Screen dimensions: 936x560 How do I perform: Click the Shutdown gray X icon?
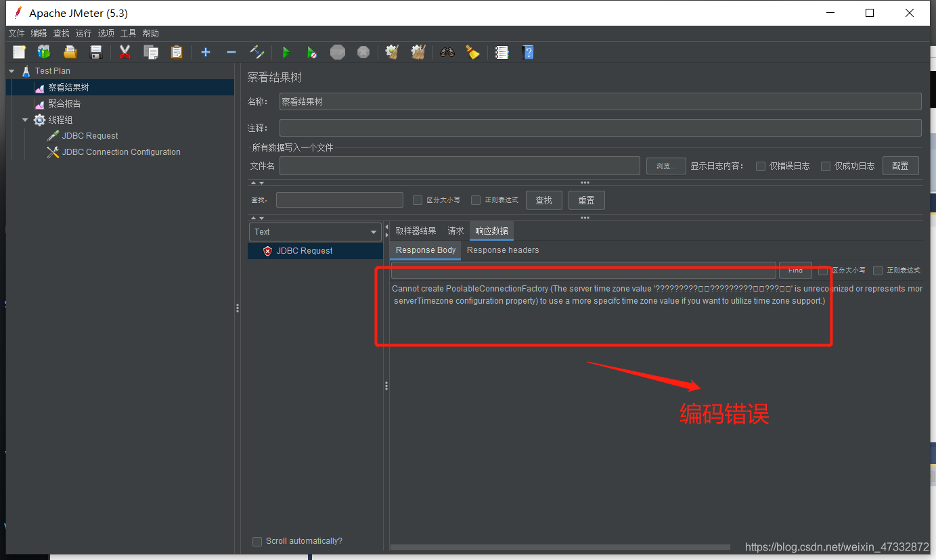point(363,52)
